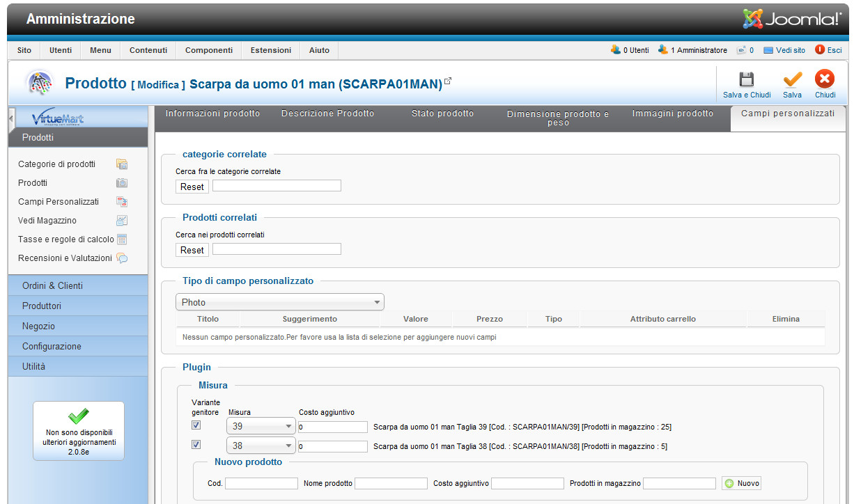
Task: Open the Componenti menu
Action: tap(209, 50)
